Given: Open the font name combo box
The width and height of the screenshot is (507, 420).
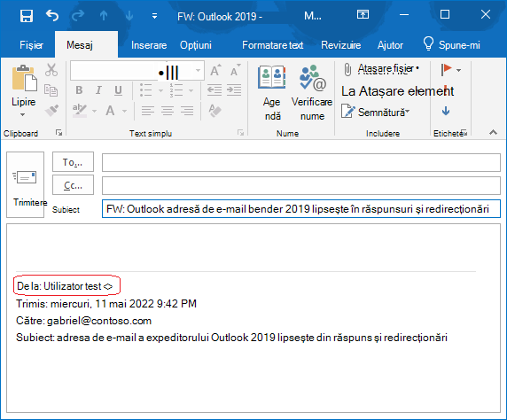Looking at the screenshot, I should point(137,71).
